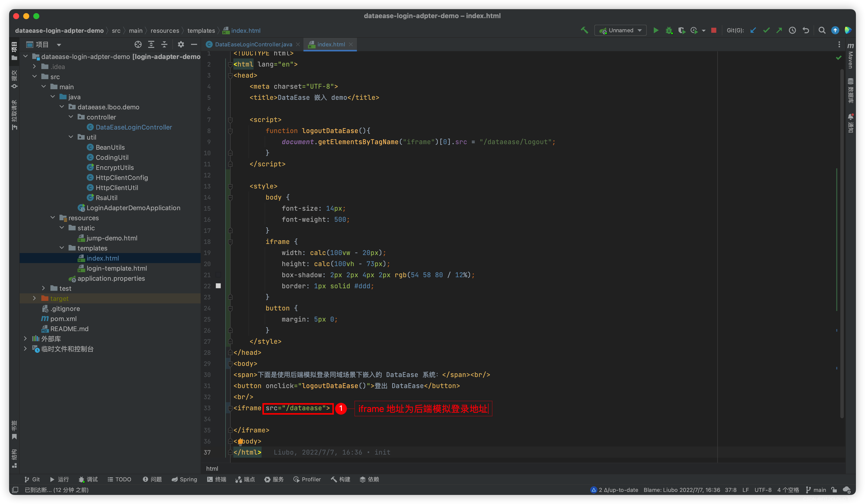The height and width of the screenshot is (504, 865).
Task: Toggle the read-only lock icon in status bar
Action: pos(834,490)
